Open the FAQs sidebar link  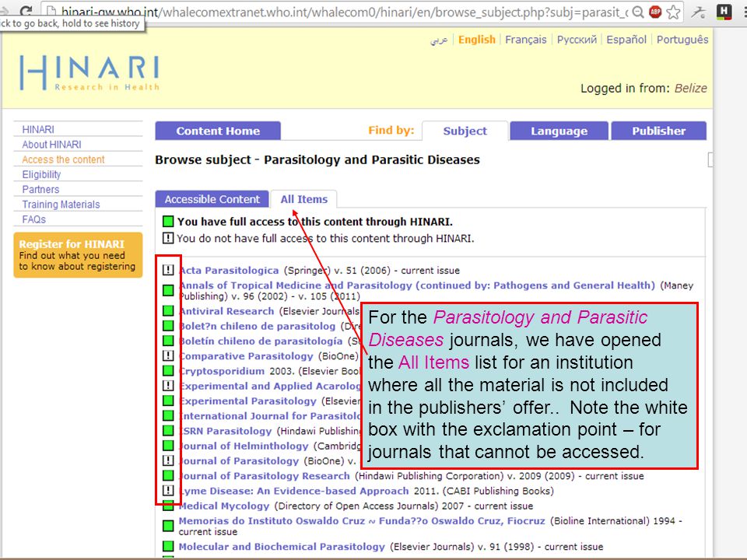coord(33,219)
